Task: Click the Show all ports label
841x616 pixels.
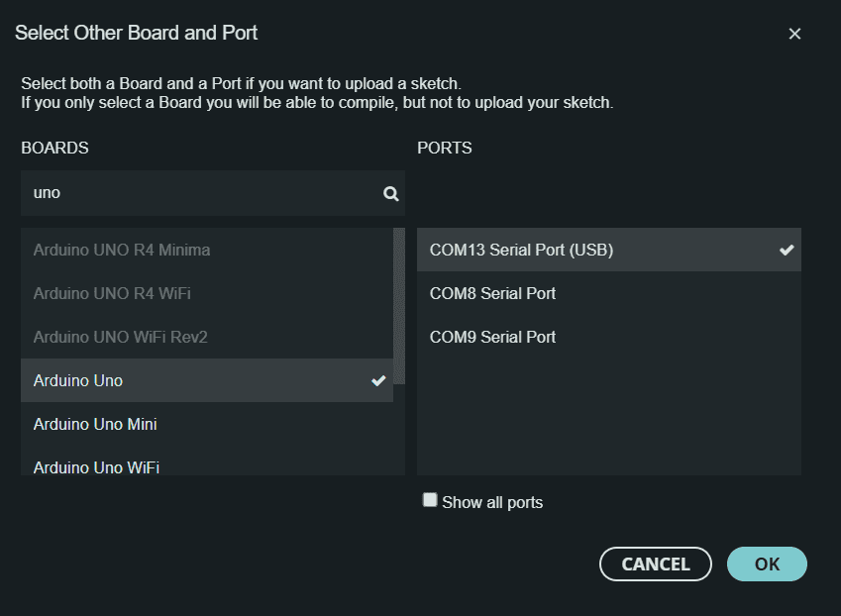Action: coord(492,503)
